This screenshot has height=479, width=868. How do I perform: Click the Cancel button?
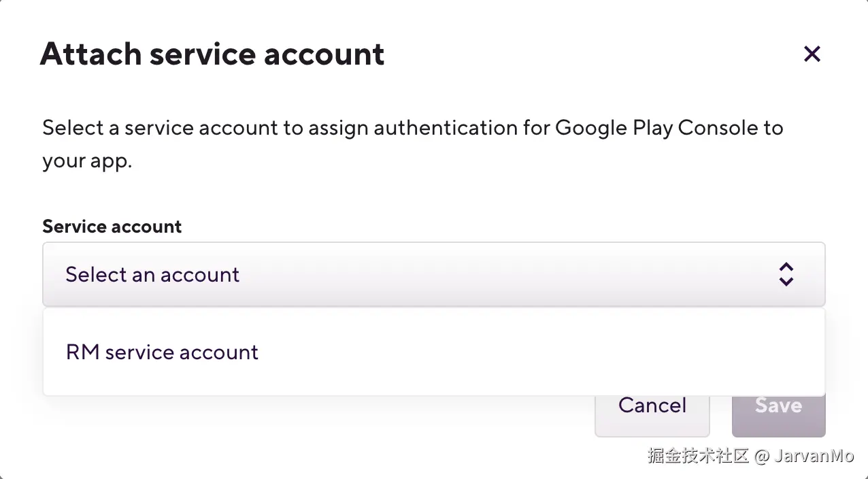point(652,406)
